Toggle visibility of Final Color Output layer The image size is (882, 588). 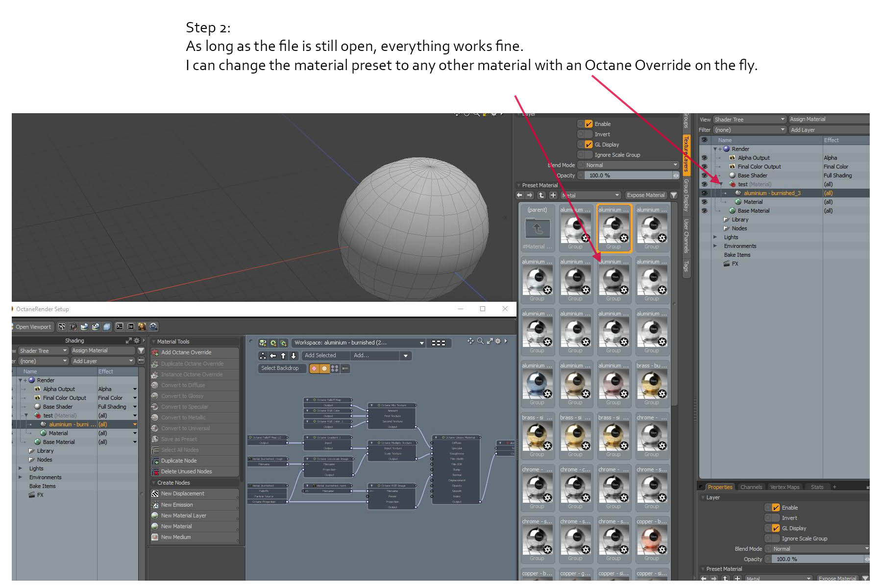704,167
